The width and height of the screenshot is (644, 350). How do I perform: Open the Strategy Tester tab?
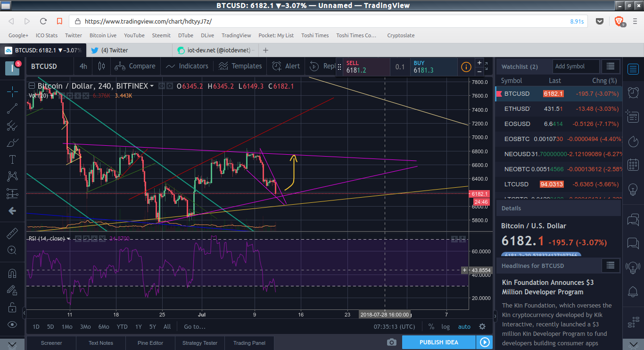(x=200, y=343)
